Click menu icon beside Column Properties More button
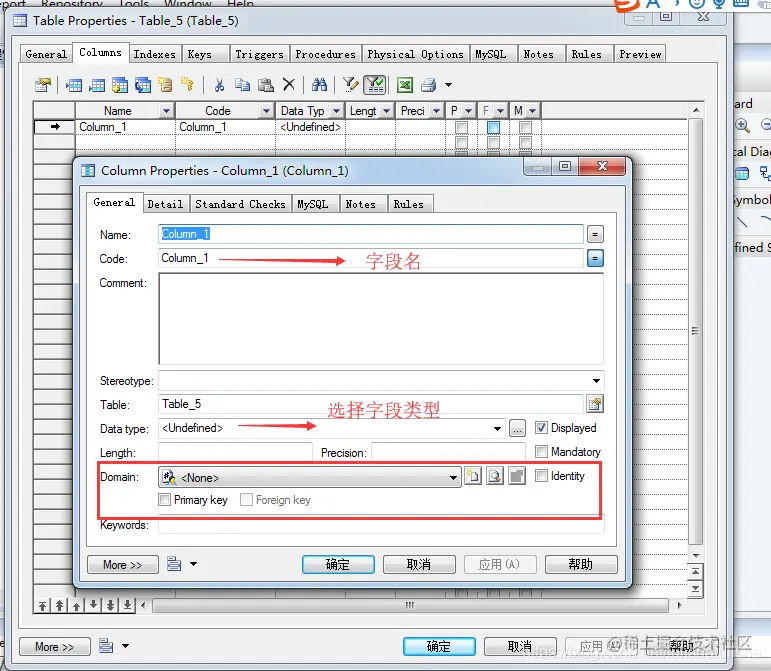Screen dimensions: 771x671 coord(174,564)
